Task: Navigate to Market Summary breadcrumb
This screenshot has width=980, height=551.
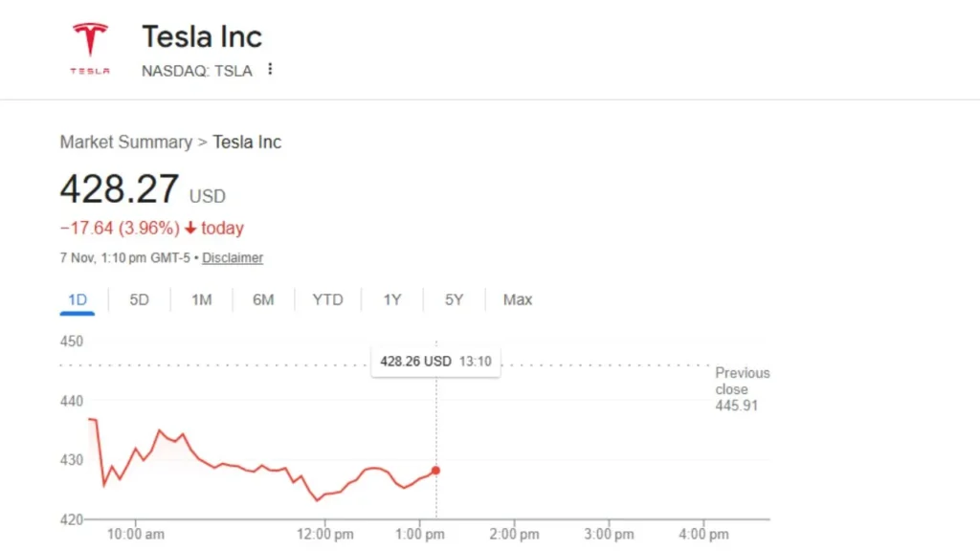Action: [125, 142]
